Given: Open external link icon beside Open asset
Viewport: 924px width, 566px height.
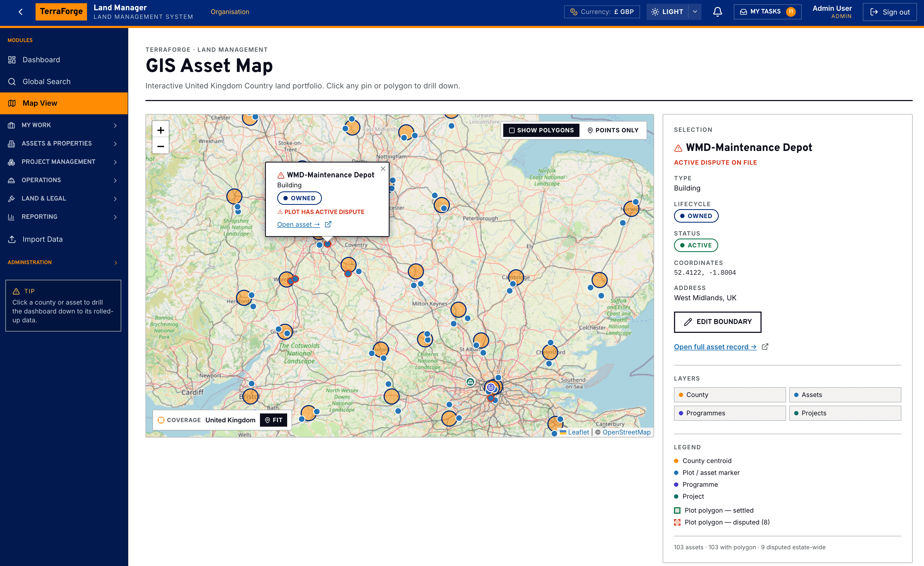Looking at the screenshot, I should coord(328,224).
